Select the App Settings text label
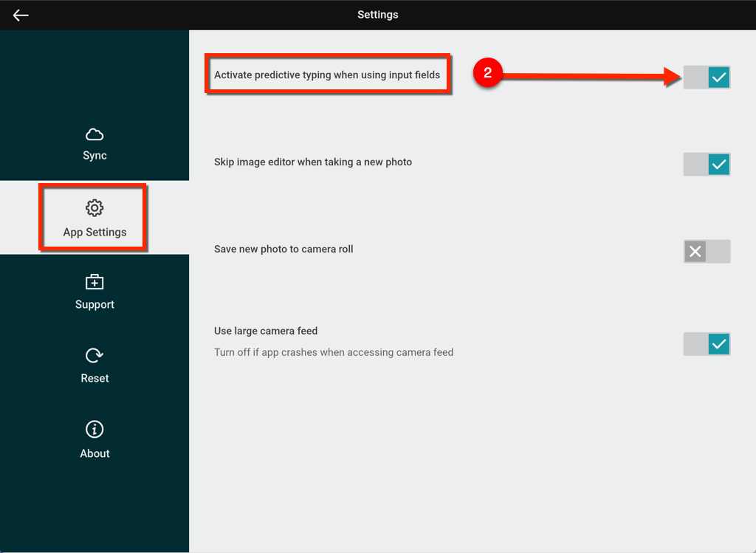 [x=94, y=233]
